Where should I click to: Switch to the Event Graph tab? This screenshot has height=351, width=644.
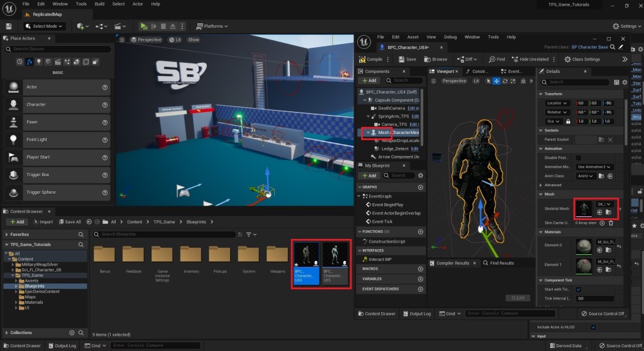[514, 72]
